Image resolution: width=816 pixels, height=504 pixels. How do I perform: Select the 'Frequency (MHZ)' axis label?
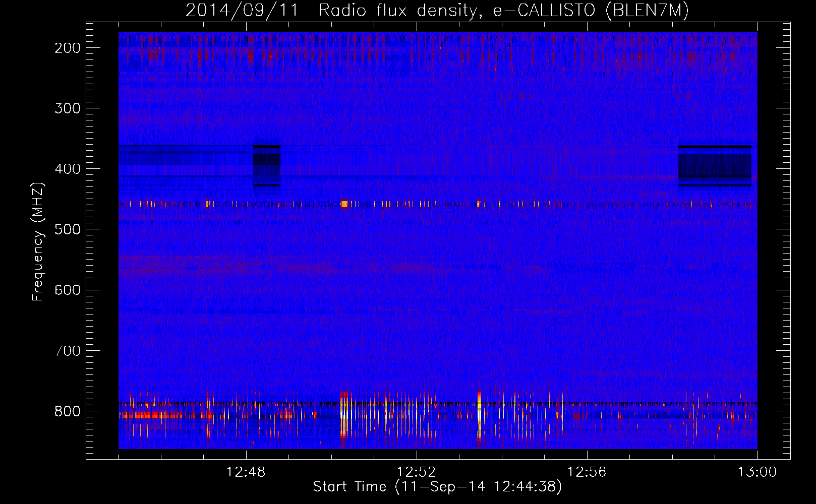[x=38, y=241]
